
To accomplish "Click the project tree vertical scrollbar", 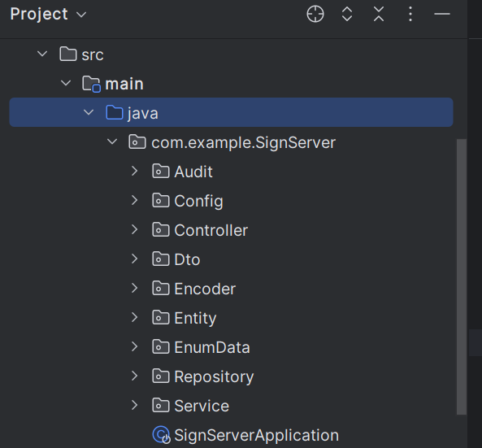I will tap(462, 276).
